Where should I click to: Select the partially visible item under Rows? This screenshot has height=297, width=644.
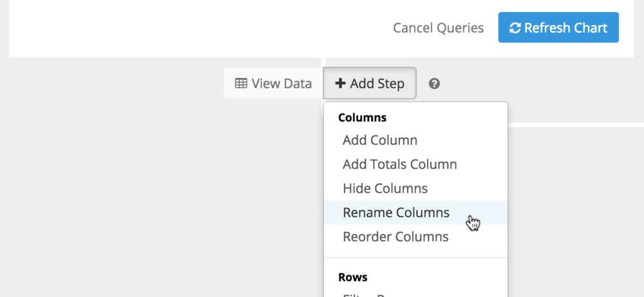coord(415,294)
